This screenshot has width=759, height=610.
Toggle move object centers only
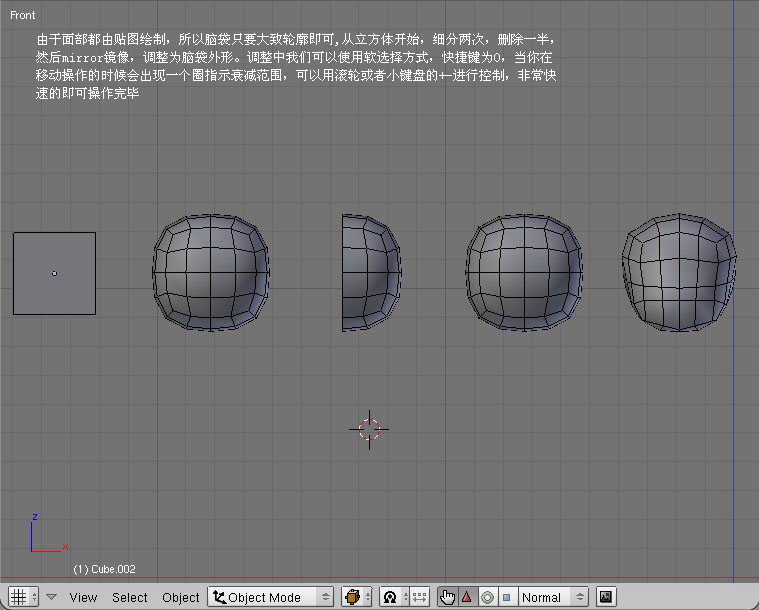coord(419,597)
